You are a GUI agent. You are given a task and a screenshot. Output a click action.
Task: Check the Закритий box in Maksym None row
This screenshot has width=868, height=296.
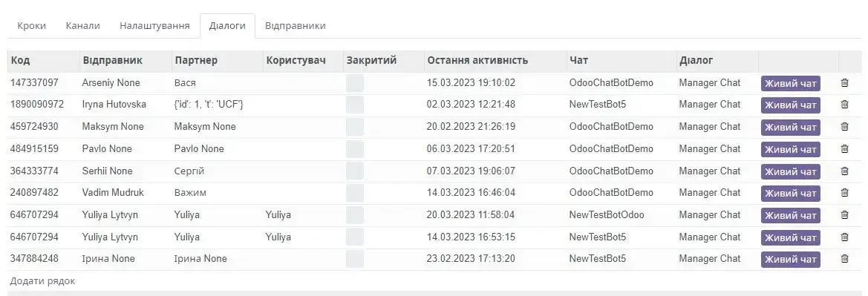pos(355,127)
